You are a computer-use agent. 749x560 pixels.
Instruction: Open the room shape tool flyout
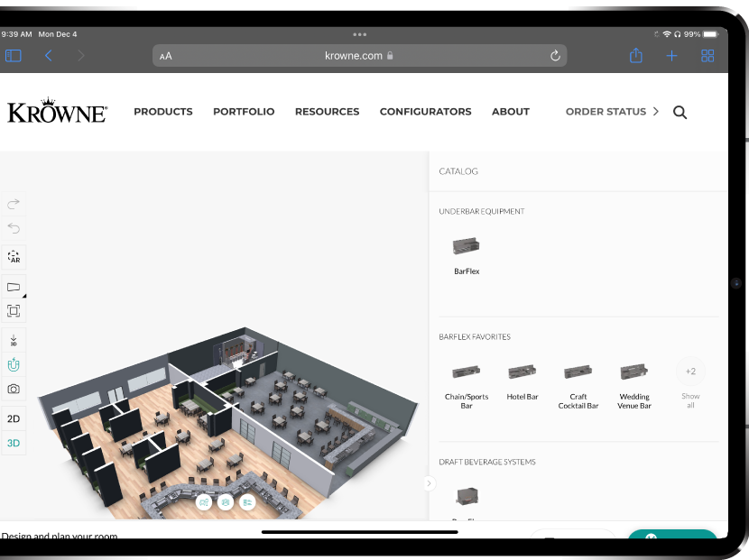tap(14, 287)
